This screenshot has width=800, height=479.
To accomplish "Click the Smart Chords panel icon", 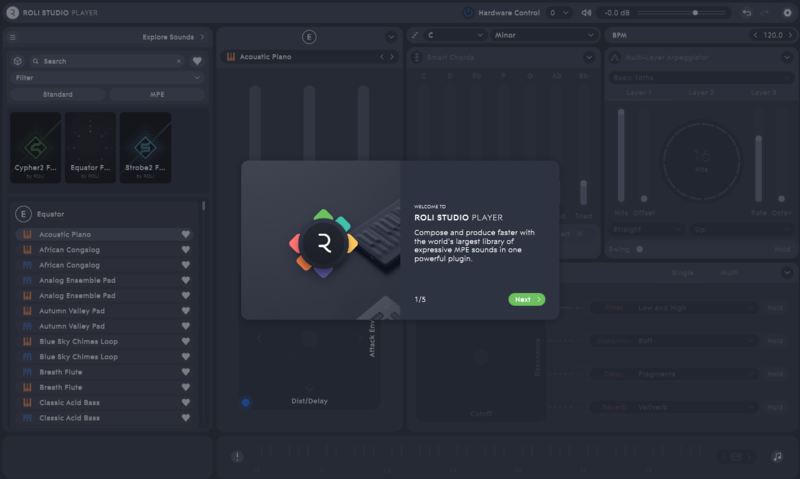I will pyautogui.click(x=417, y=57).
